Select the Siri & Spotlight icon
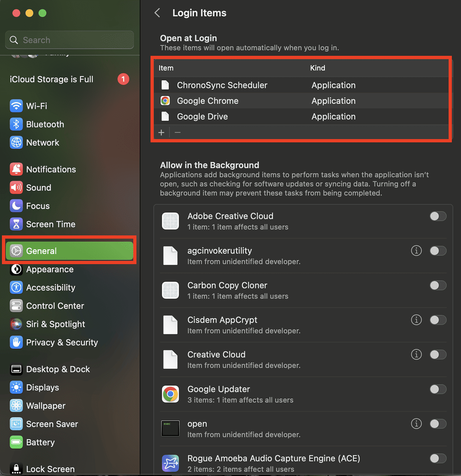The width and height of the screenshot is (461, 476). [16, 324]
